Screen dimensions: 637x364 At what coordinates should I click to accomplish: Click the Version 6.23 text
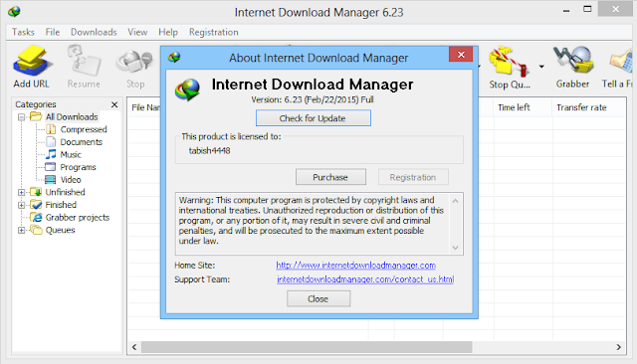tap(313, 99)
